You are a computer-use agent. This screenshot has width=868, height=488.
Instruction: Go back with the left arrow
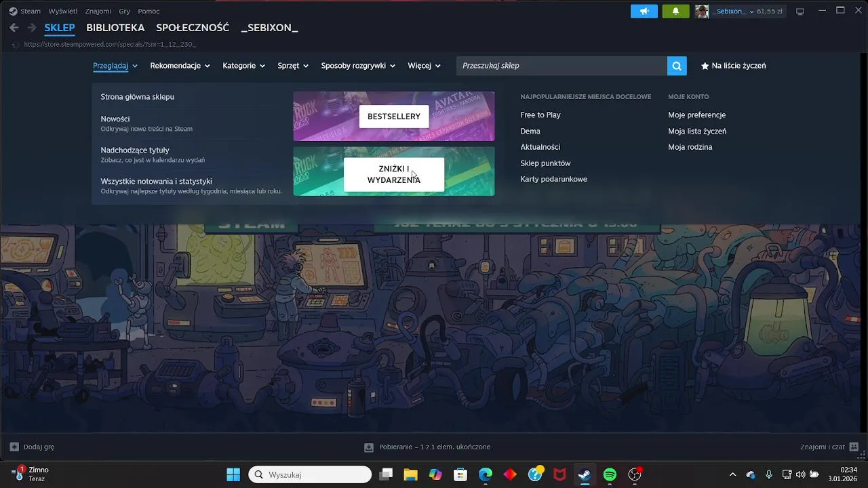click(14, 28)
